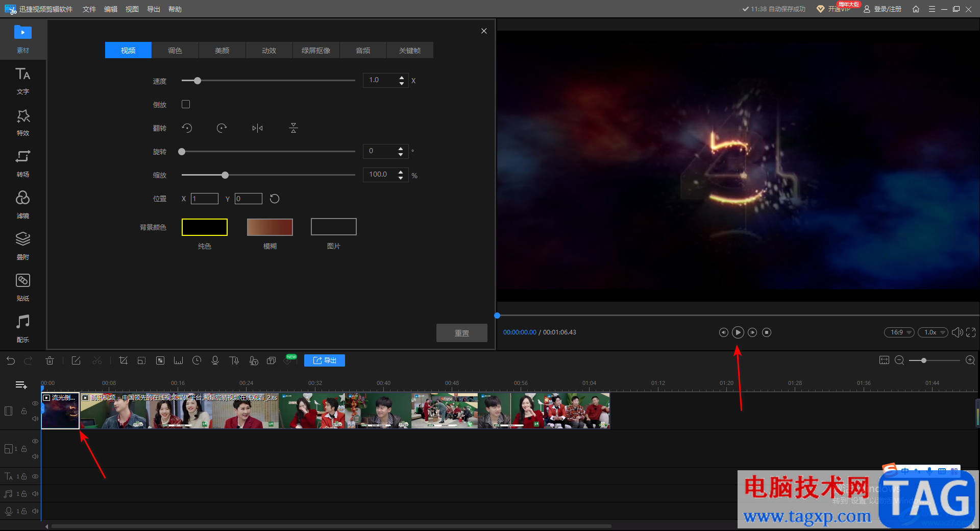The width and height of the screenshot is (980, 531).
Task: Mute the picture-in-picture track
Action: pyautogui.click(x=35, y=456)
